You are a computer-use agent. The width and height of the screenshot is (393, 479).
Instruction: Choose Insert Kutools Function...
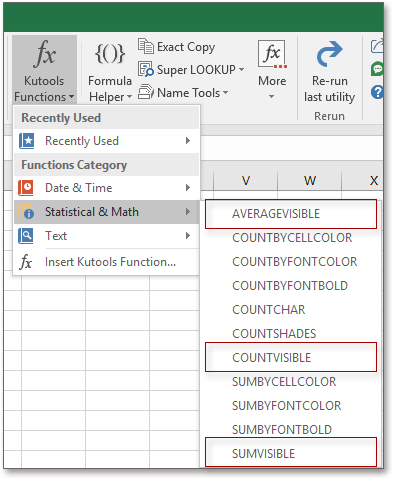tap(107, 262)
